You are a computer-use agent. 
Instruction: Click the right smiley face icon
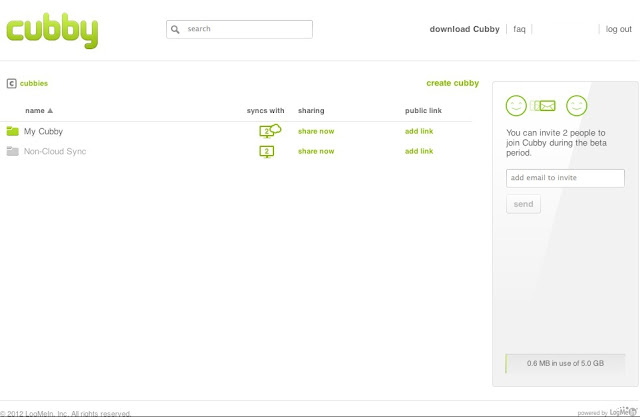point(576,105)
